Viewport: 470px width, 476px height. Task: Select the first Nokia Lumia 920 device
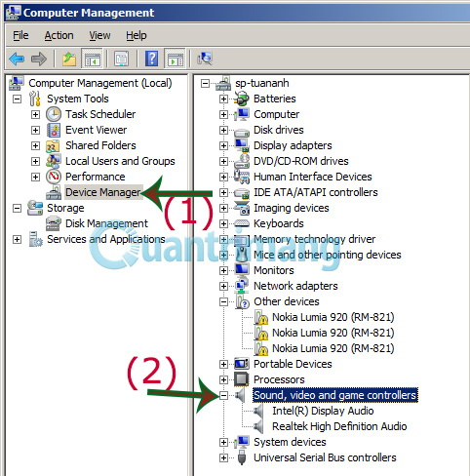333,317
